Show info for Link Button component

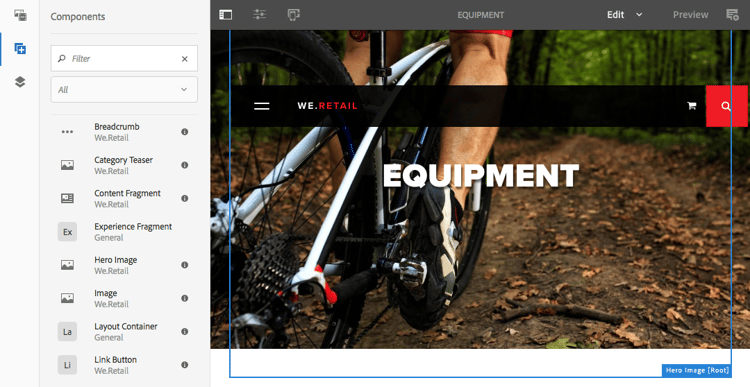tap(185, 365)
